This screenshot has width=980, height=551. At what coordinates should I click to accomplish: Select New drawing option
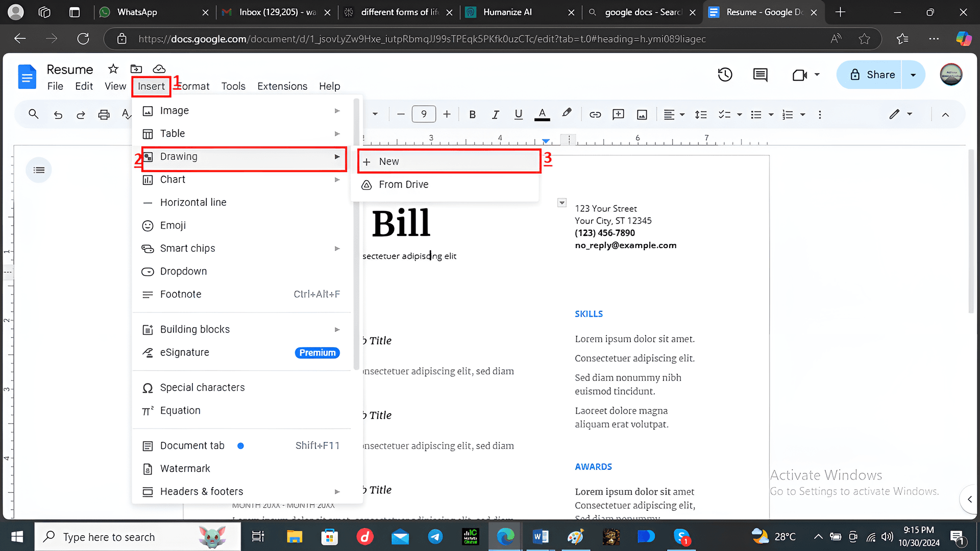click(x=449, y=161)
